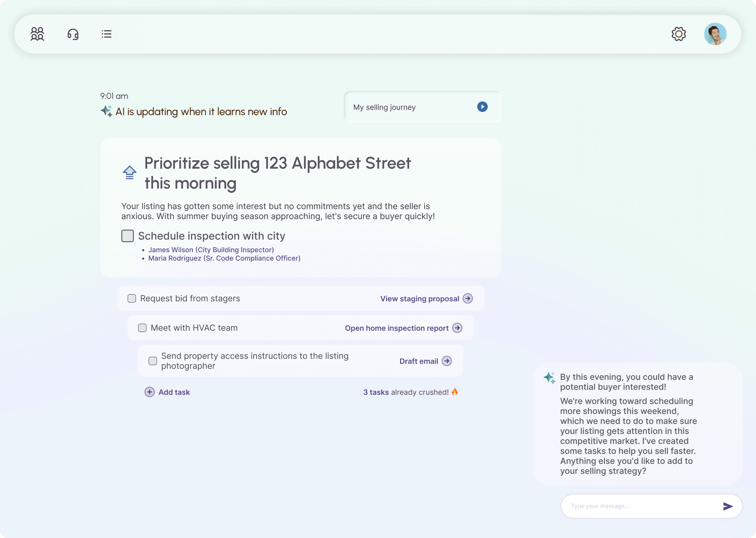Send the chat message
The width and height of the screenshot is (756, 538).
point(728,506)
